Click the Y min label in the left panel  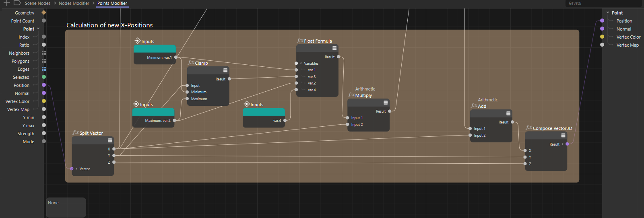(x=29, y=117)
